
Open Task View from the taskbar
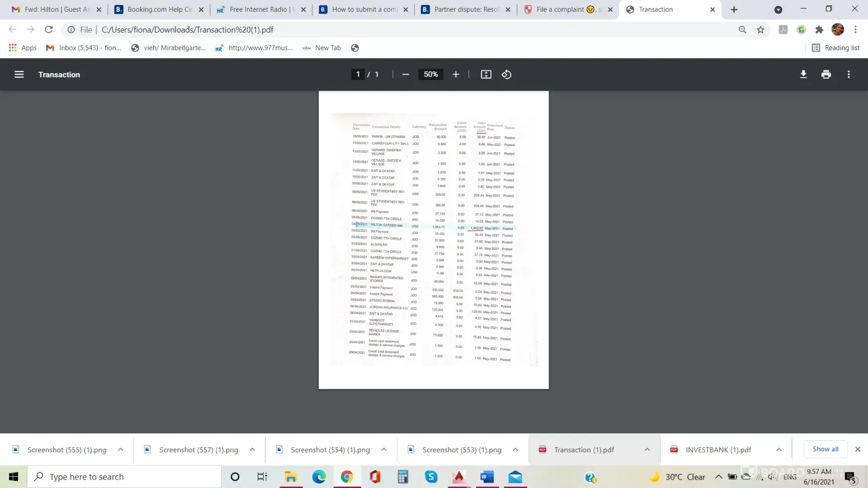point(262,477)
